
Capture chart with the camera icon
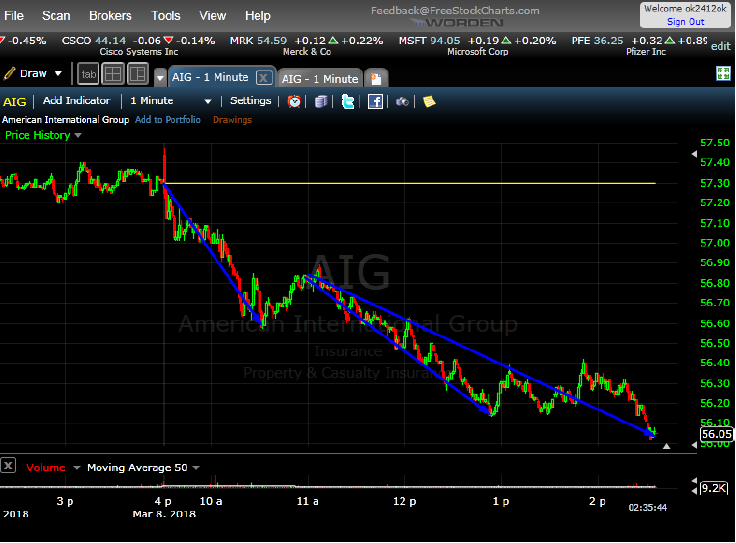click(x=402, y=101)
